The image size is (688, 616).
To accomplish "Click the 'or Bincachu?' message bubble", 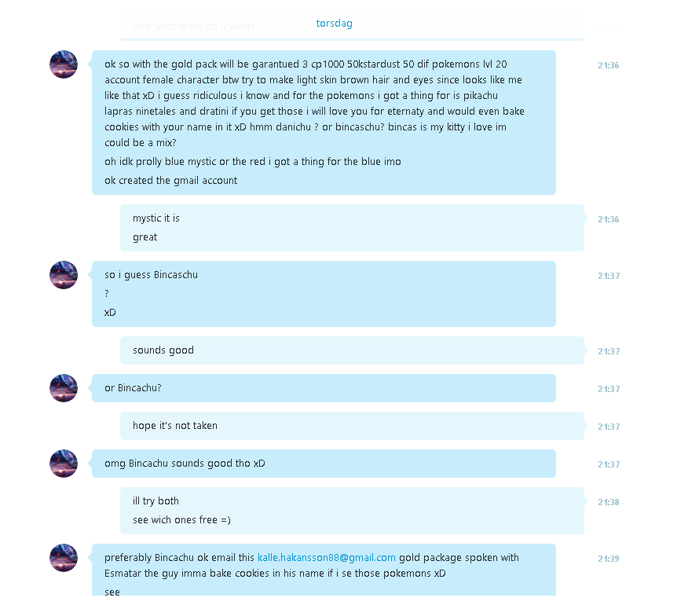I will coord(324,388).
